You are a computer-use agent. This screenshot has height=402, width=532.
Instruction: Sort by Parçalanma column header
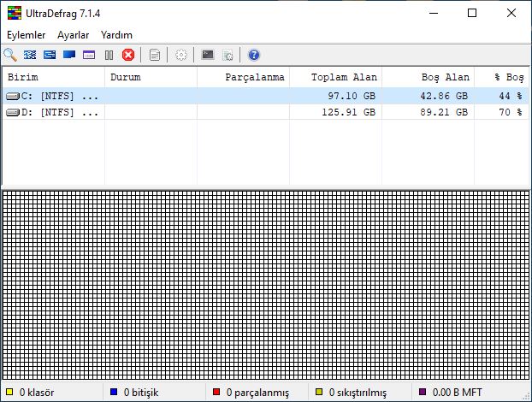pyautogui.click(x=243, y=77)
